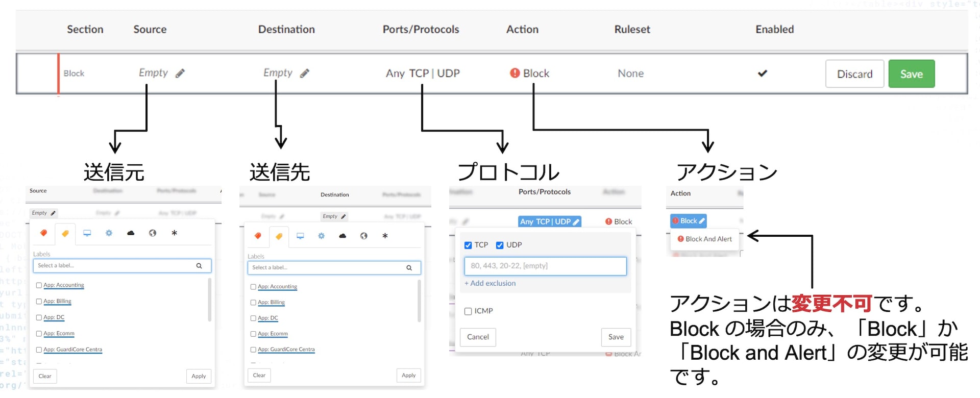
Task: Check App: Billing in the Destination label list
Action: [253, 303]
